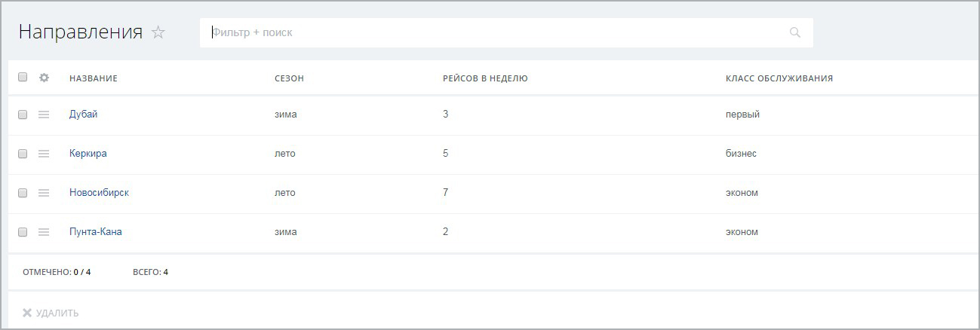
Task: Toggle the select-all checkbox in header
Action: click(x=23, y=77)
